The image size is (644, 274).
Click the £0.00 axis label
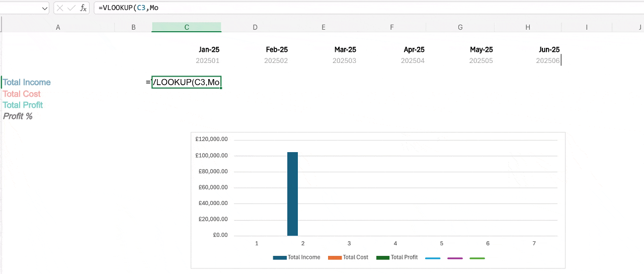click(x=220, y=235)
